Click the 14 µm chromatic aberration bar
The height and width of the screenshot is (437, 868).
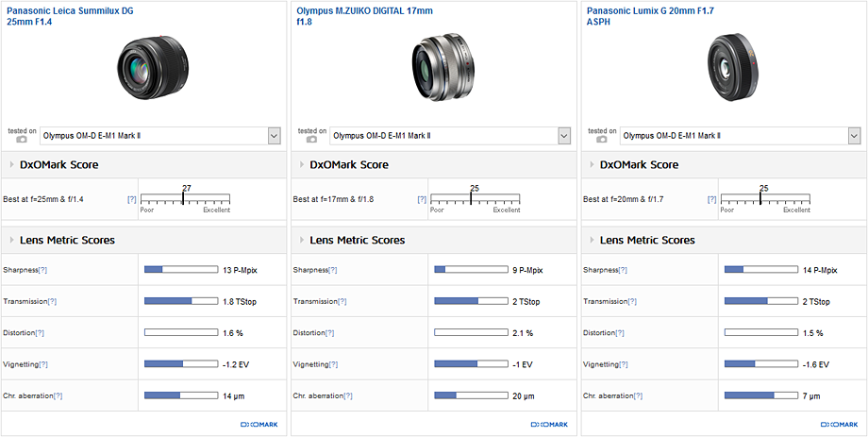(x=181, y=396)
